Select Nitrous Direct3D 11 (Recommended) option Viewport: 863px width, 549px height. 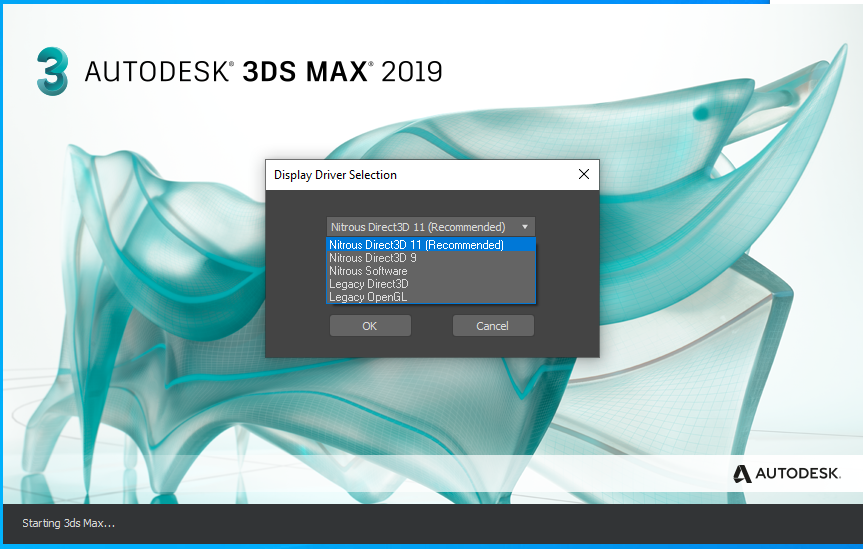[431, 244]
